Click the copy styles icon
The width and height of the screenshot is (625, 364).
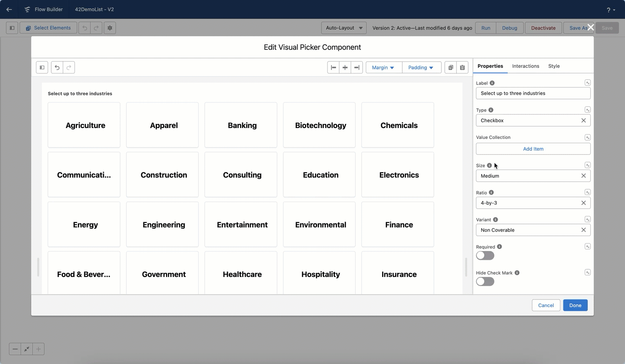451,67
